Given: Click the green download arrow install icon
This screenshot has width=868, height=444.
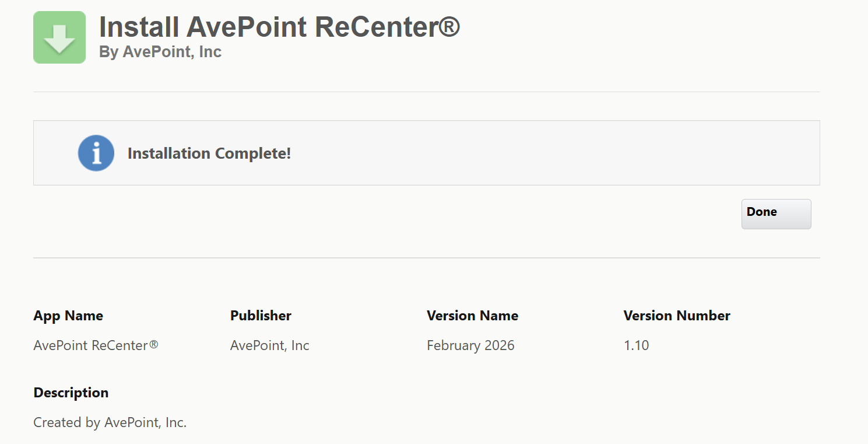Looking at the screenshot, I should point(59,37).
